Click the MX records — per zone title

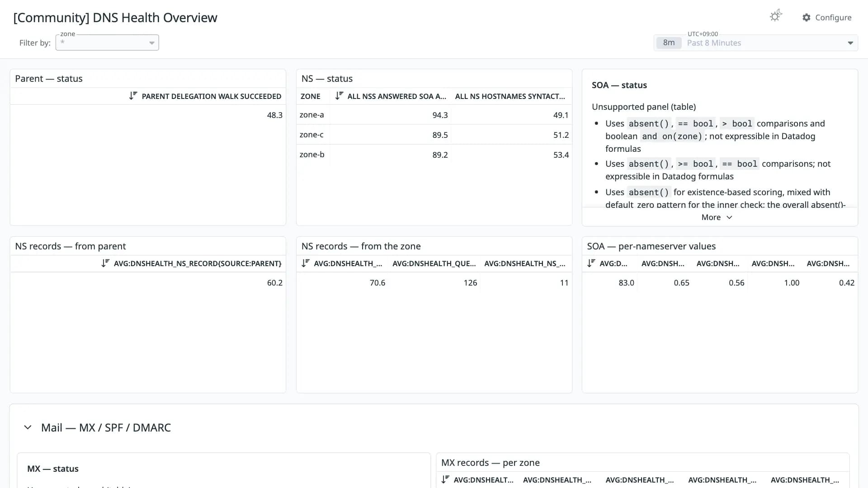pos(491,463)
